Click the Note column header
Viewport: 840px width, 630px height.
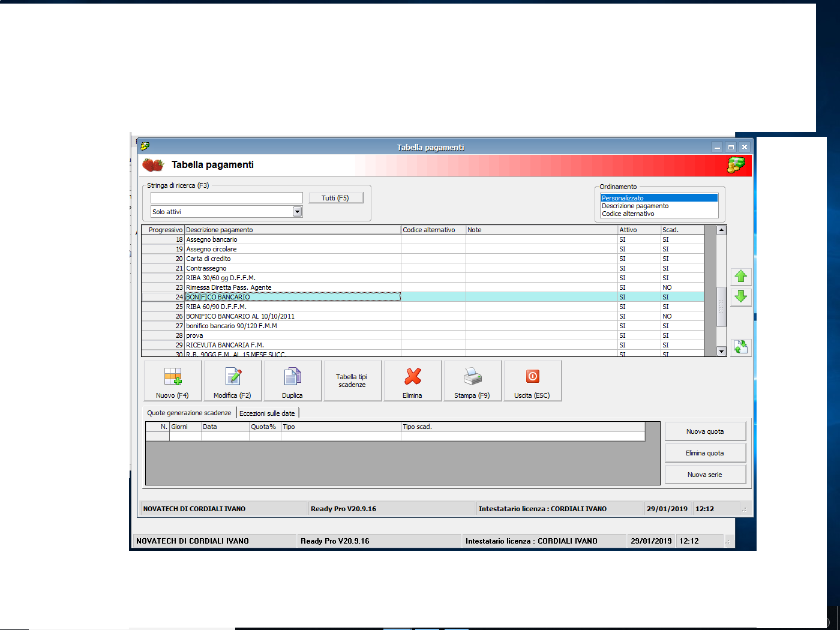[542, 230]
